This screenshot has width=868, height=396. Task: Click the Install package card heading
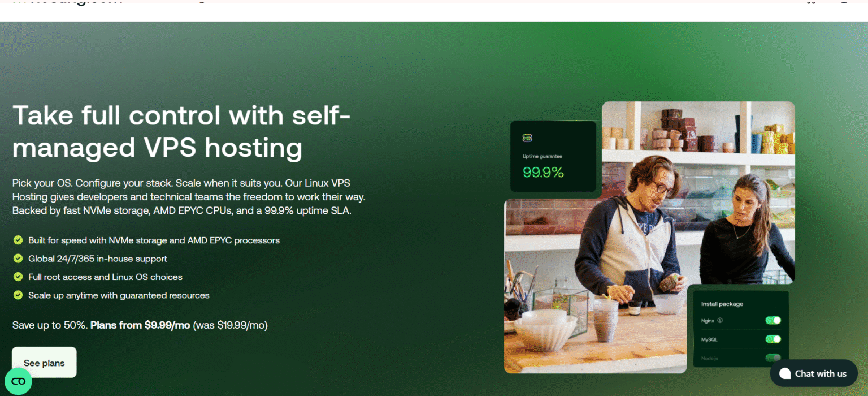tap(722, 304)
